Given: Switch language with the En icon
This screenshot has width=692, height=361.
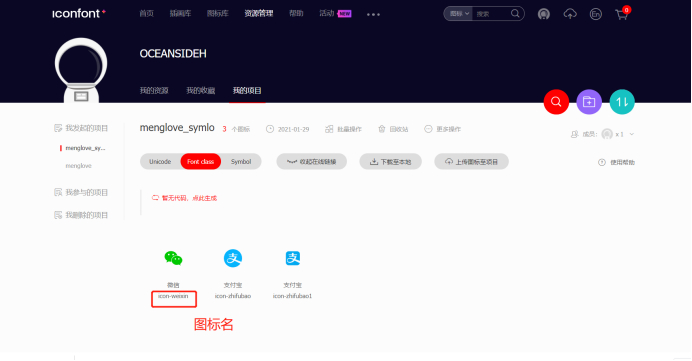Looking at the screenshot, I should point(595,14).
